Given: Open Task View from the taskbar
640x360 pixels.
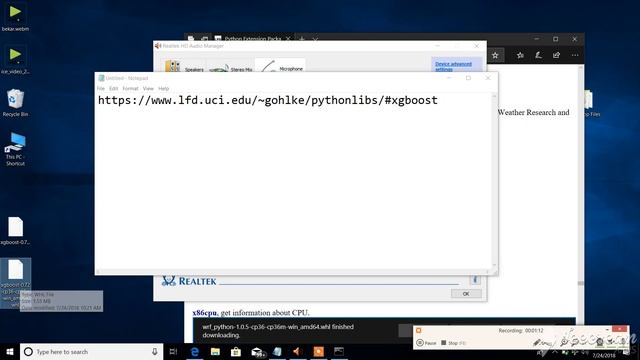Looking at the screenshot, I should point(173,351).
